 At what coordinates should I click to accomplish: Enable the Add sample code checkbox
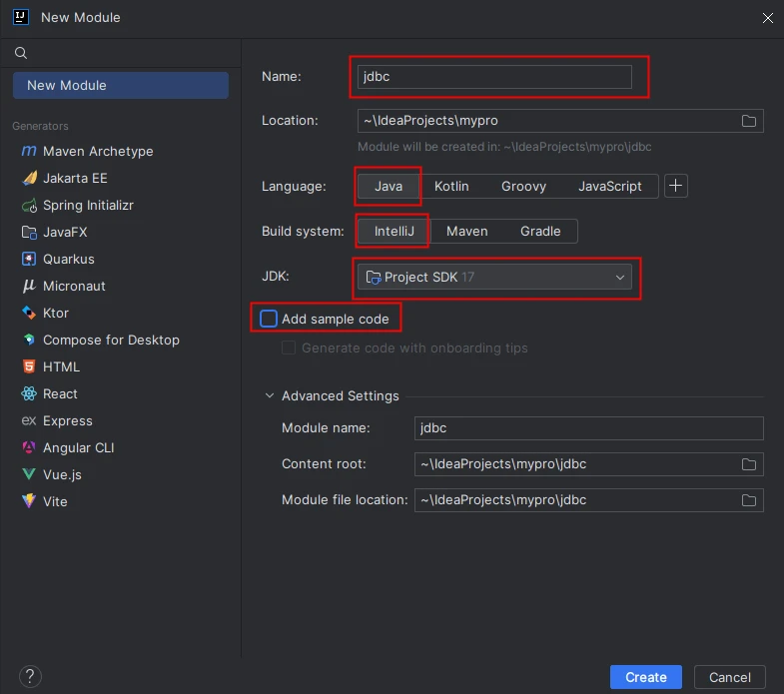tap(269, 319)
